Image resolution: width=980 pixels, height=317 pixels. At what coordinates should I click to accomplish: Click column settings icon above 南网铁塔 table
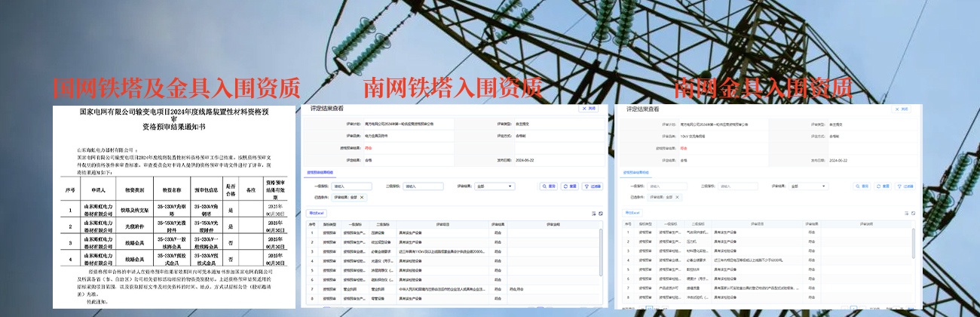click(x=593, y=214)
